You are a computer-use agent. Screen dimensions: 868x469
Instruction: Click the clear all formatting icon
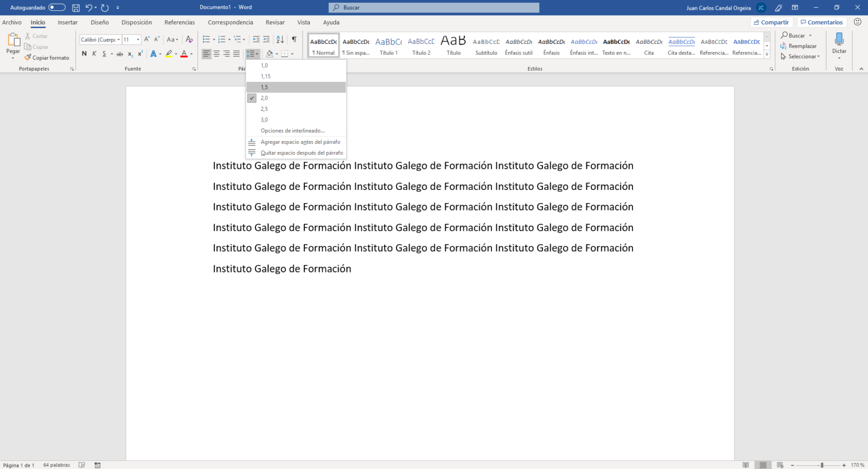189,39
